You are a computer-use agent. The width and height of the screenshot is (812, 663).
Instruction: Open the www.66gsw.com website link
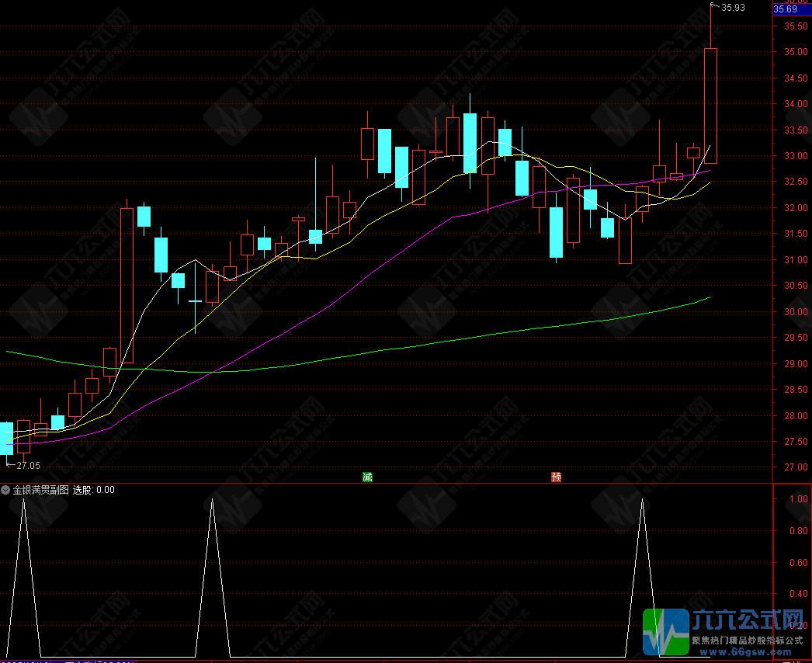click(746, 651)
